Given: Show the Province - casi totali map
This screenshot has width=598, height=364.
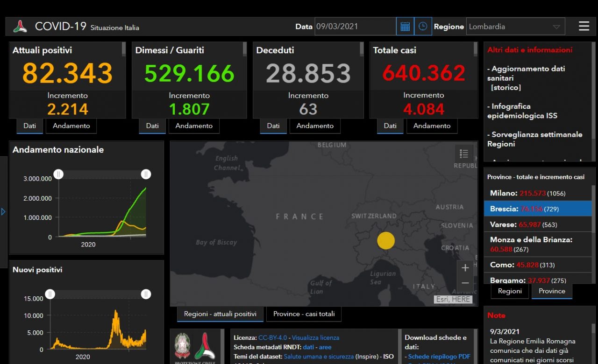Looking at the screenshot, I should [x=304, y=314].
